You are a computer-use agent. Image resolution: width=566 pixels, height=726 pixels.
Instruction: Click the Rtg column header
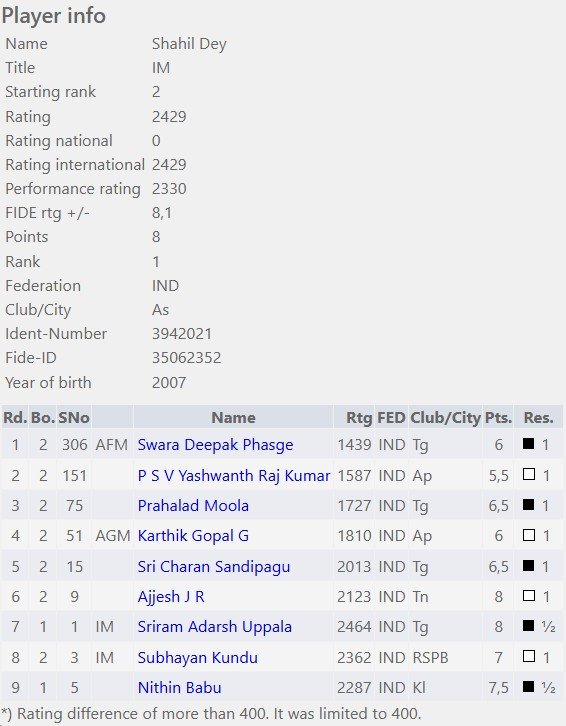(x=359, y=418)
